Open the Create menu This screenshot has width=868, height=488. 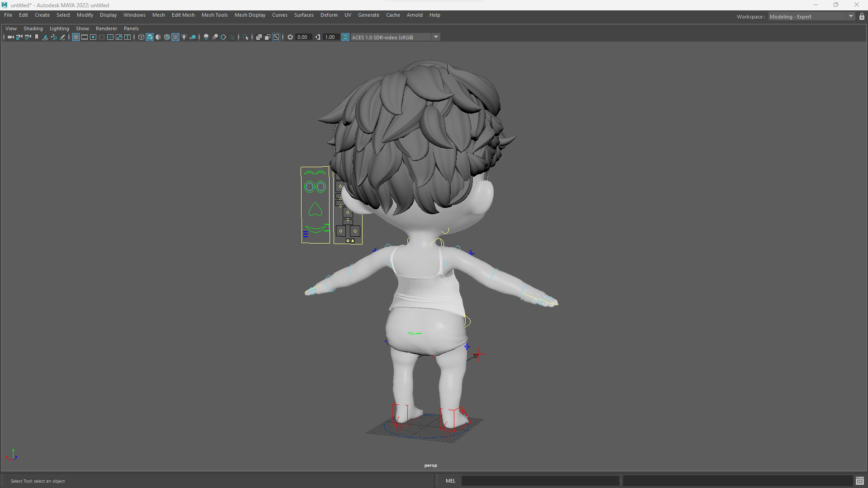[42, 15]
